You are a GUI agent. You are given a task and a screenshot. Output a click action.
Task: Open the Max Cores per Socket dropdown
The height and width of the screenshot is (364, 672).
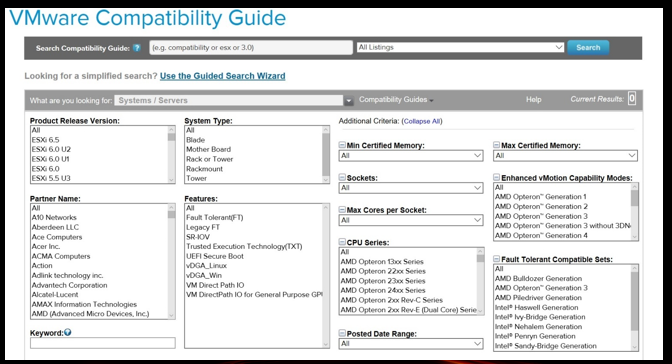coord(411,220)
